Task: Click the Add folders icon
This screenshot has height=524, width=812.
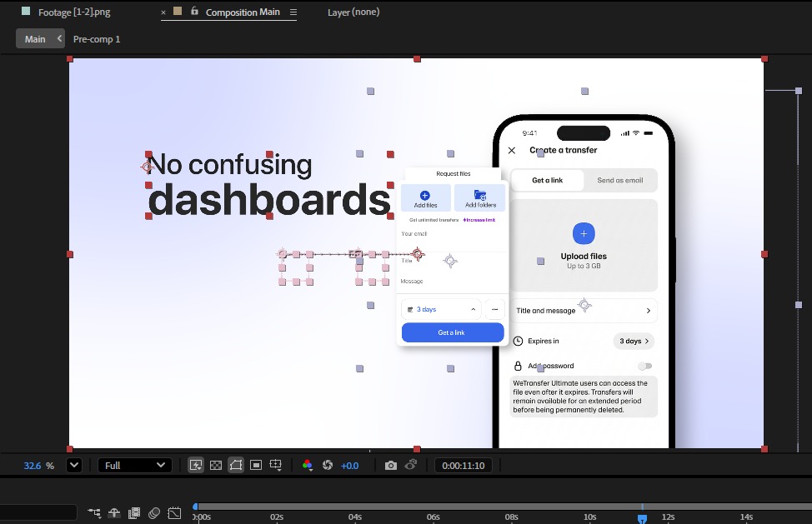Action: pos(480,194)
